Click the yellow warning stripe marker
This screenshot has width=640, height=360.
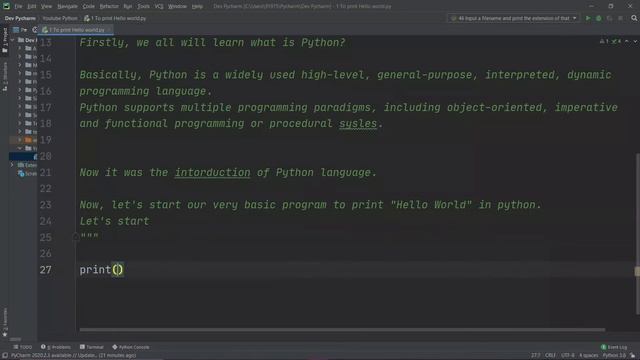point(637,271)
